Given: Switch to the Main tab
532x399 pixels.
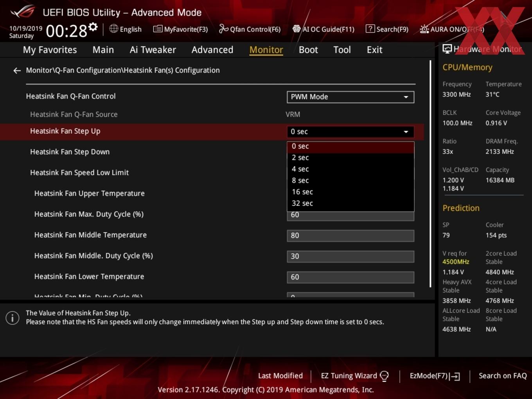Looking at the screenshot, I should [x=103, y=50].
